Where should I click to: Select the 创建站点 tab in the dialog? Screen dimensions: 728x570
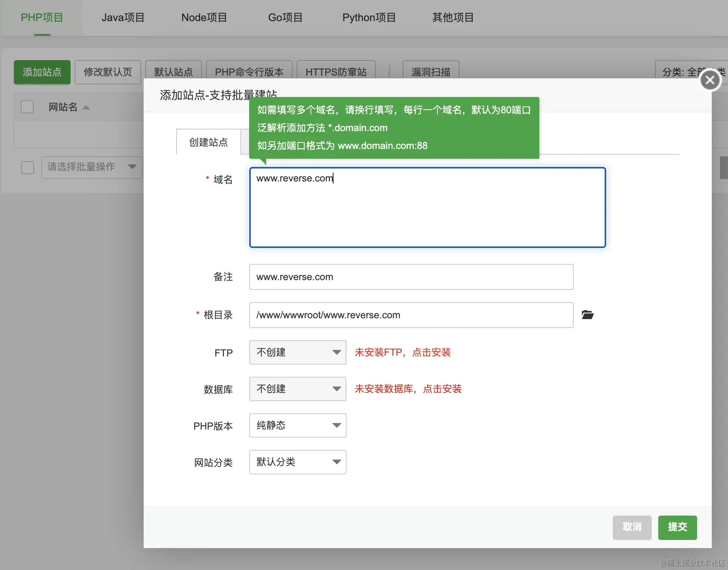pos(209,142)
